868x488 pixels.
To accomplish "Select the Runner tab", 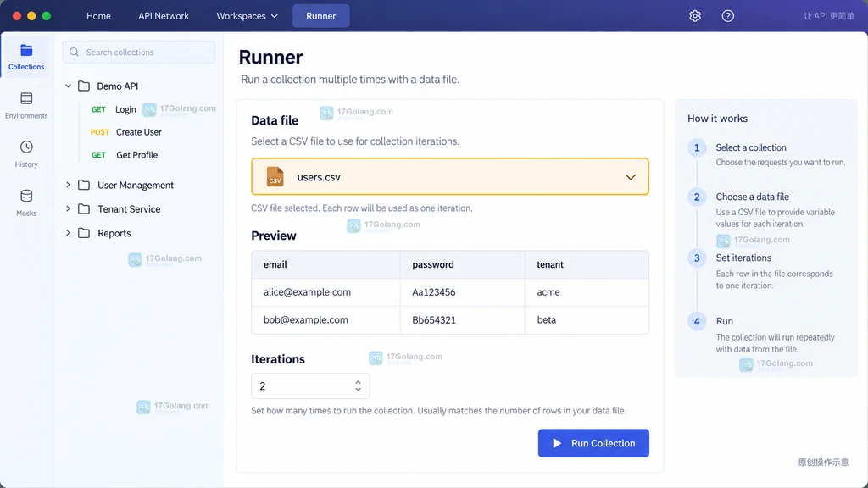I will coord(321,16).
